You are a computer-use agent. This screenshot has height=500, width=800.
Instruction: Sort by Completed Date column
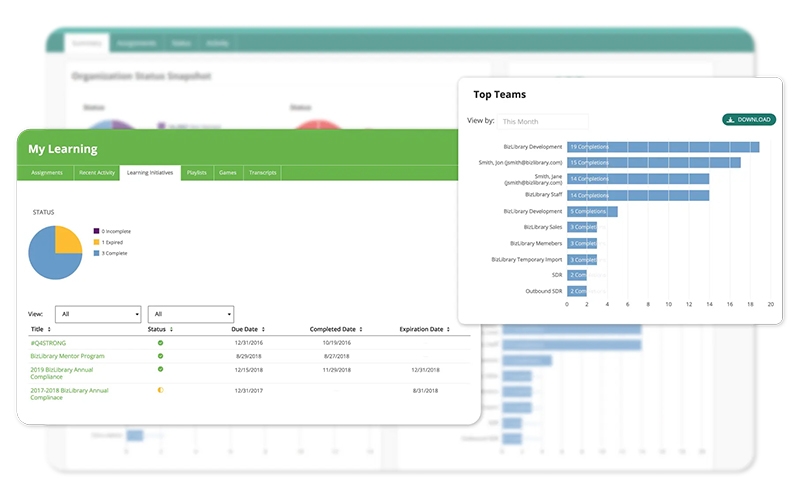click(x=336, y=329)
